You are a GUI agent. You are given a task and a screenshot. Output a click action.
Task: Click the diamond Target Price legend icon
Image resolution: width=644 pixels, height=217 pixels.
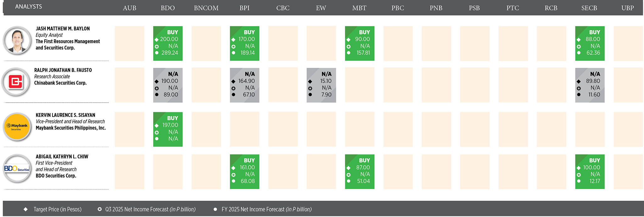26,209
